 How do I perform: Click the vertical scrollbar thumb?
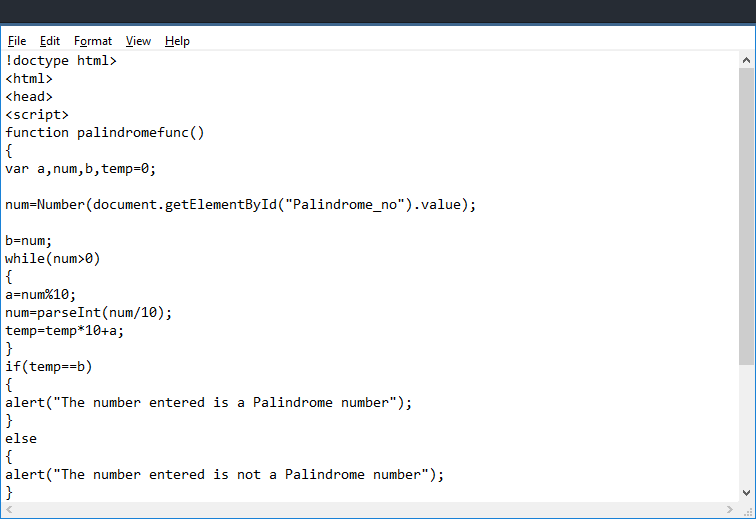pyautogui.click(x=746, y=217)
